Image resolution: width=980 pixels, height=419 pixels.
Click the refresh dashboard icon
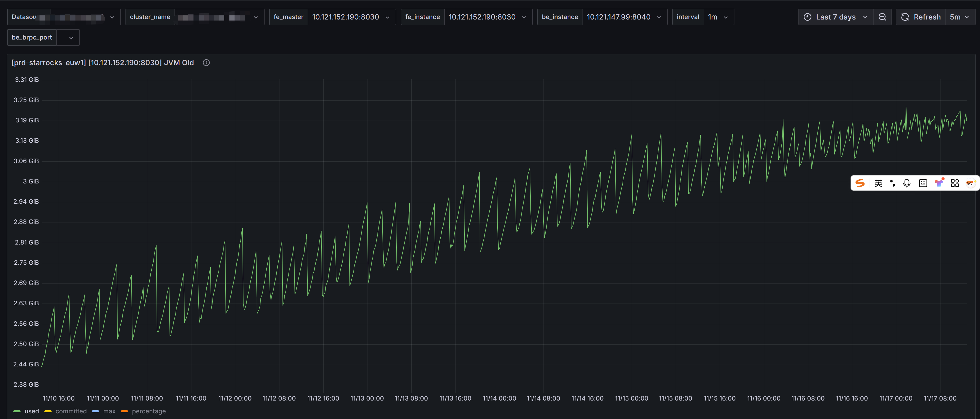[x=905, y=17]
